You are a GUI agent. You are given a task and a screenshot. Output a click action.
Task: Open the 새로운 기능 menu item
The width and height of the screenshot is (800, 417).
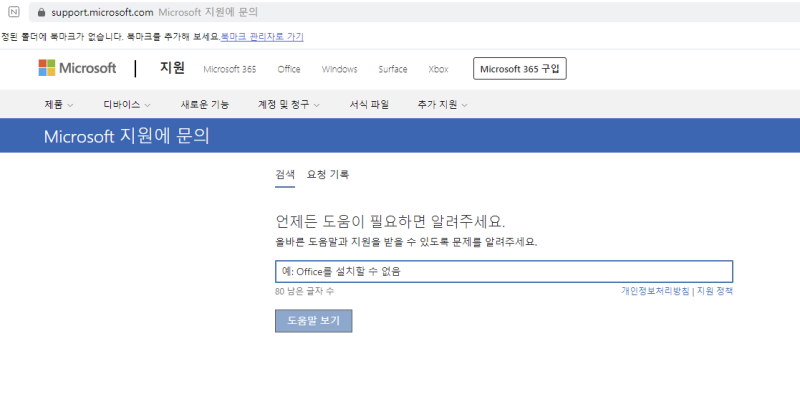click(205, 105)
